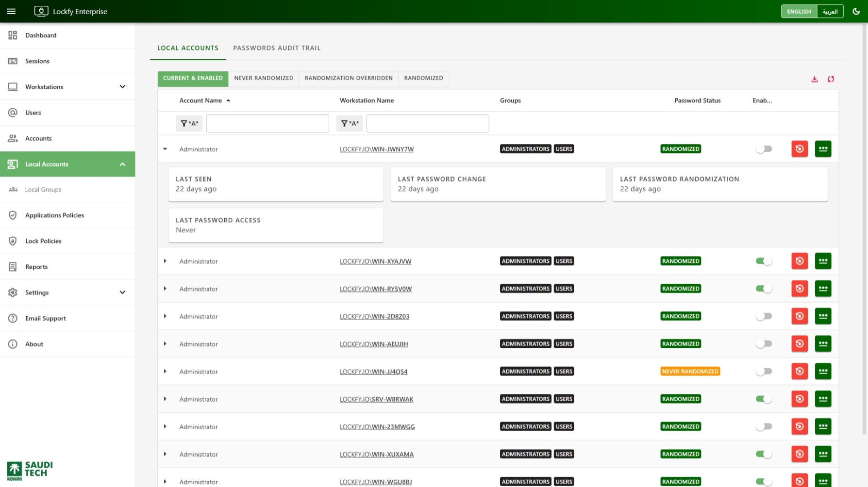Collapse the WIN-JWNY7W row details
This screenshot has width=868, height=487.
click(165, 149)
